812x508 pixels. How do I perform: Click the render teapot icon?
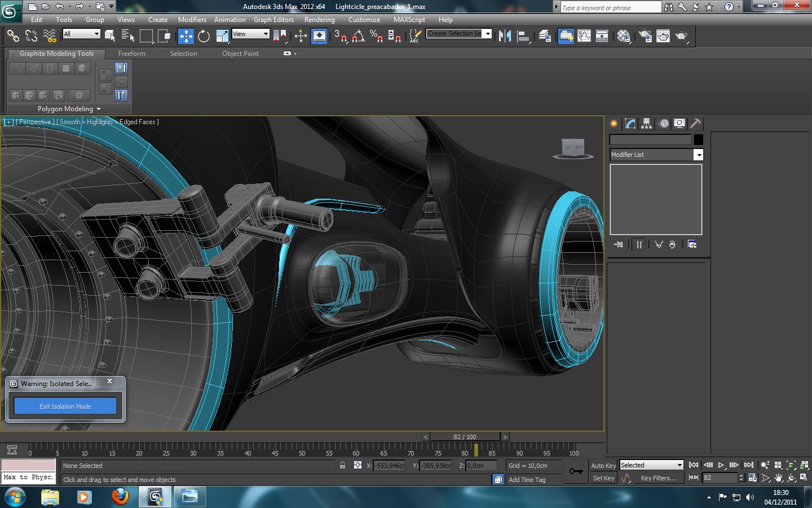(x=681, y=36)
